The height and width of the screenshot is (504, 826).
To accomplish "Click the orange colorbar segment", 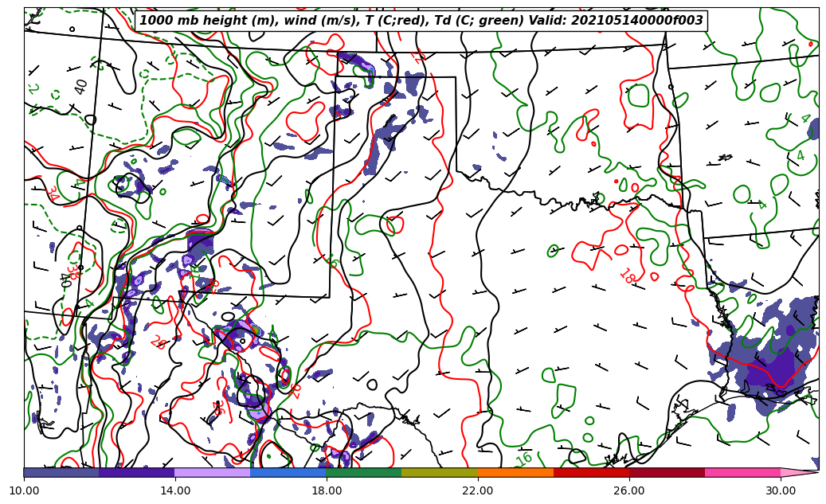I will (x=515, y=472).
